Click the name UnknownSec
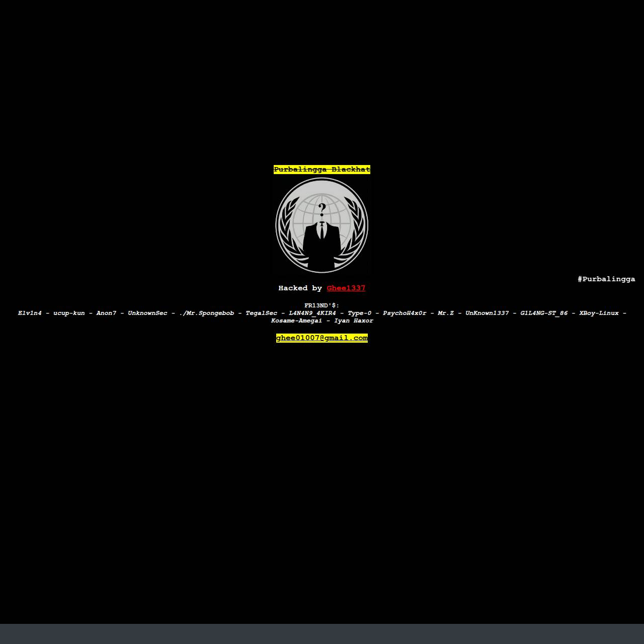 click(x=147, y=313)
